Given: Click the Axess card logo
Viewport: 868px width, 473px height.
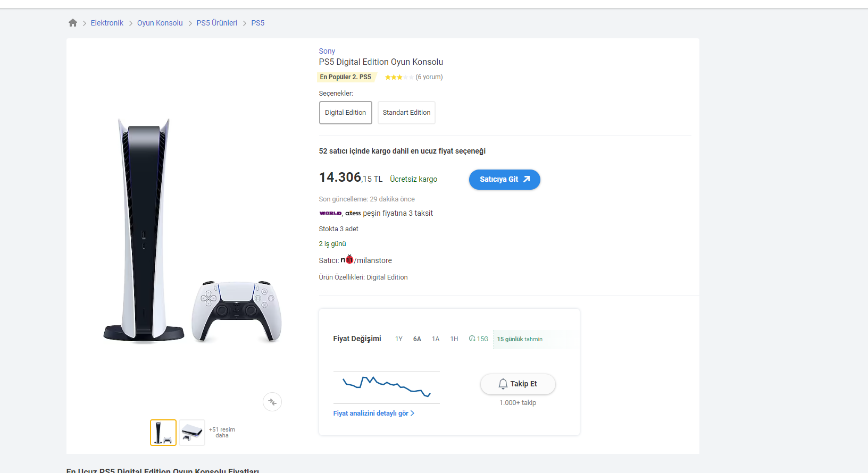Looking at the screenshot, I should point(353,213).
